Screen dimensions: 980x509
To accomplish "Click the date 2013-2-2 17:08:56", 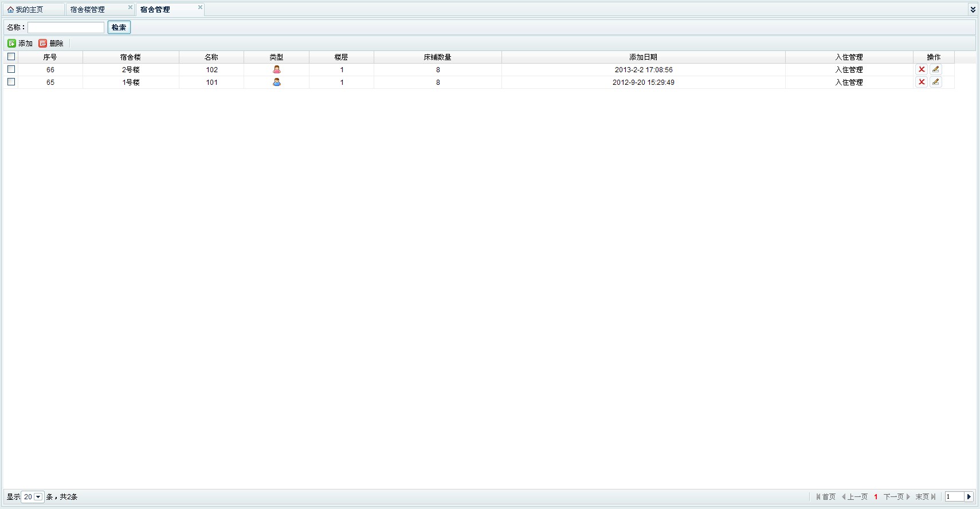I will (x=644, y=70).
